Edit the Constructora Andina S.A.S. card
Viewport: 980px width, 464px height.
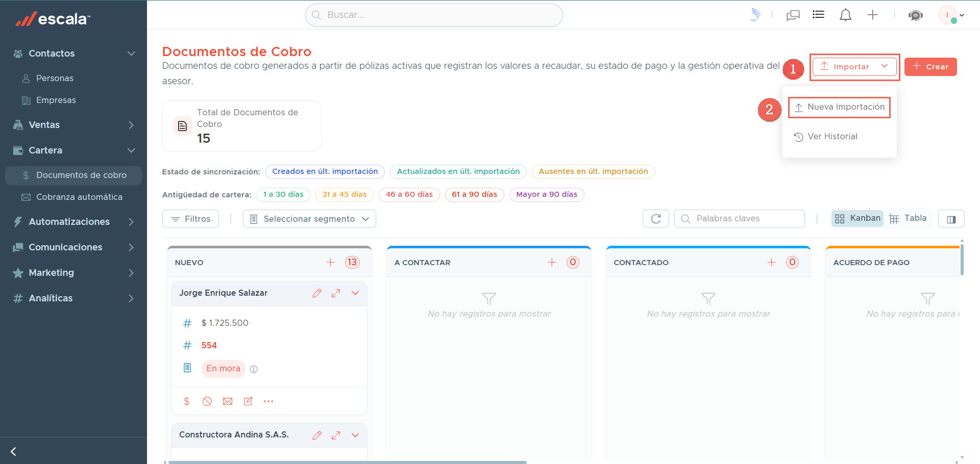(x=317, y=435)
